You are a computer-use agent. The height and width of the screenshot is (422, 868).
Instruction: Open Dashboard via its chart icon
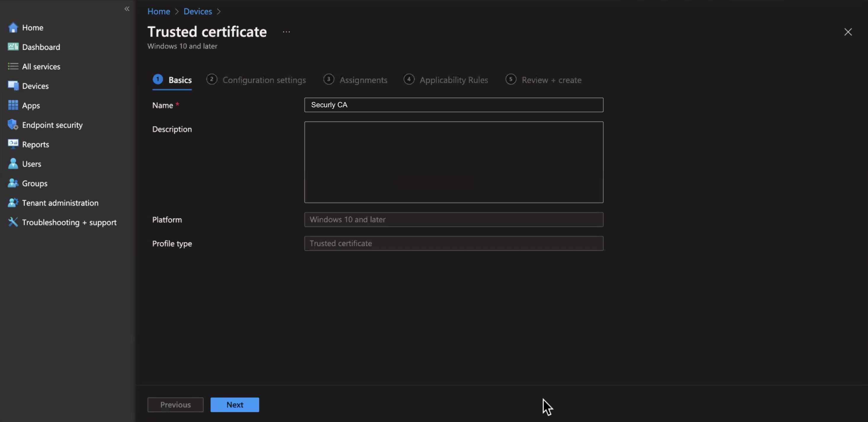13,47
